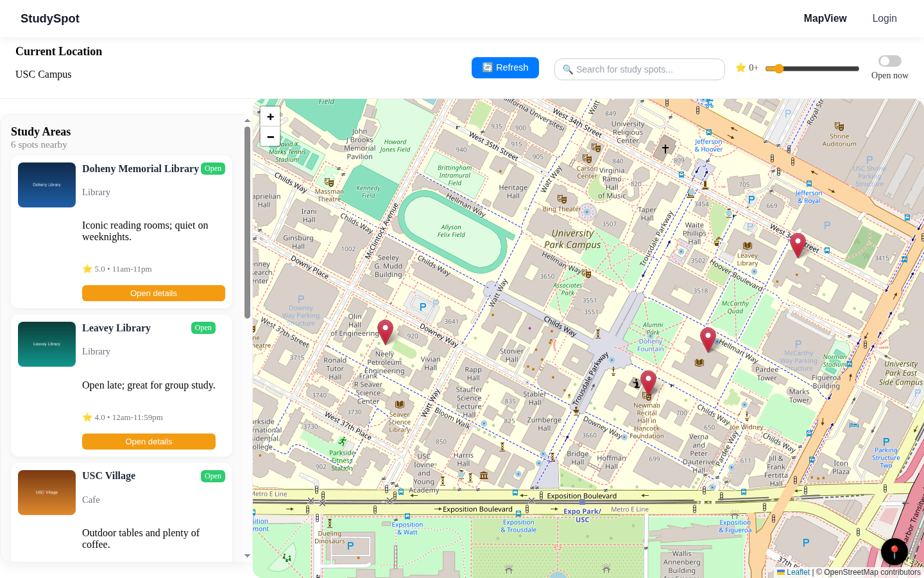Click the map marker near Hellman Way and McCarthy Quad

point(708,340)
